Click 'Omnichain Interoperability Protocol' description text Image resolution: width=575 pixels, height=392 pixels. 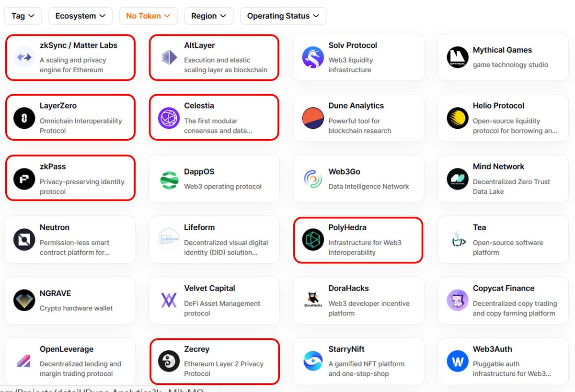click(x=81, y=126)
